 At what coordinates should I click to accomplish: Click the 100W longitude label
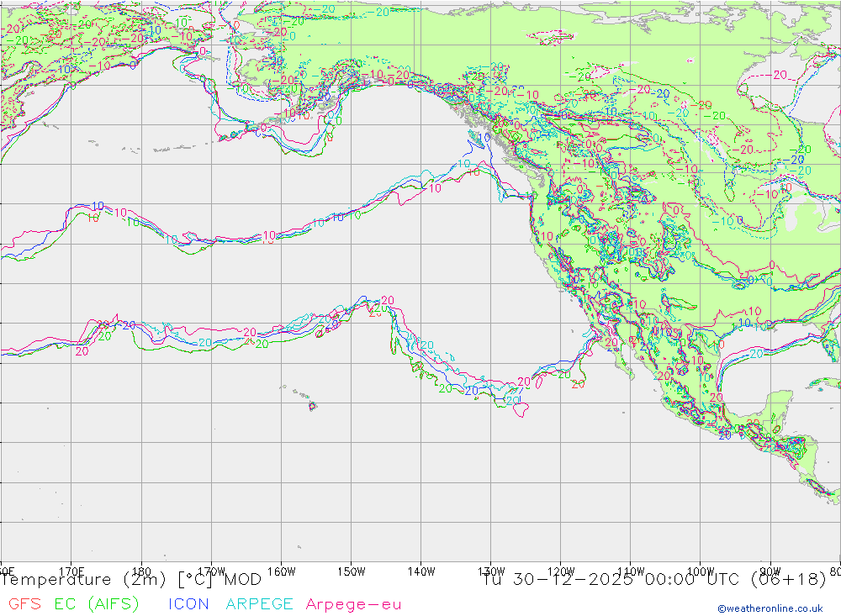tap(701, 571)
